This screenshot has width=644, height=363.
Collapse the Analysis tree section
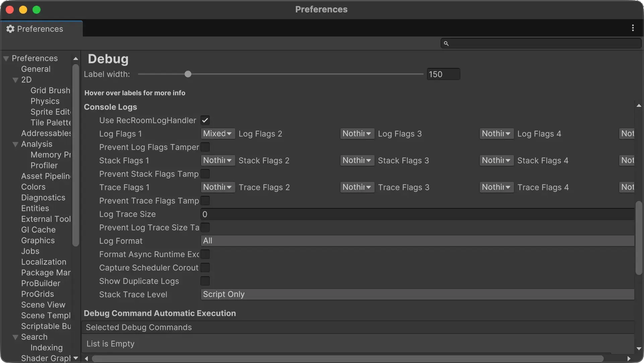[x=15, y=144]
